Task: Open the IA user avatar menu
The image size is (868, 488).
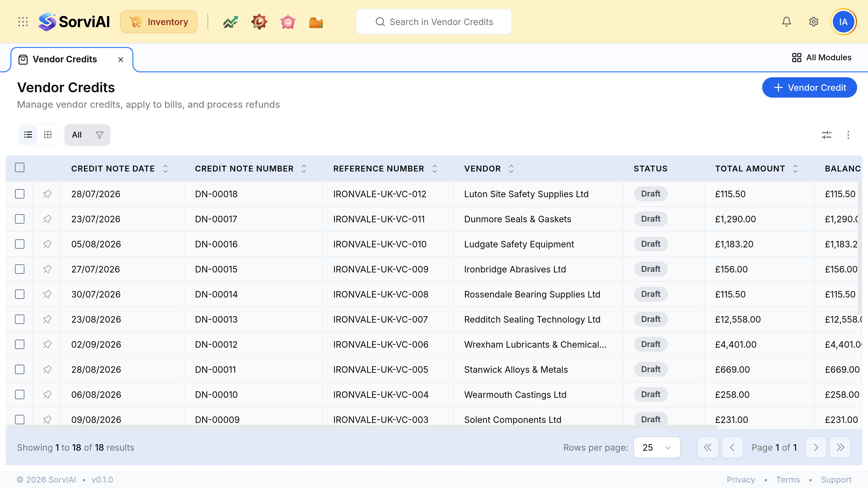Action: pyautogui.click(x=843, y=22)
